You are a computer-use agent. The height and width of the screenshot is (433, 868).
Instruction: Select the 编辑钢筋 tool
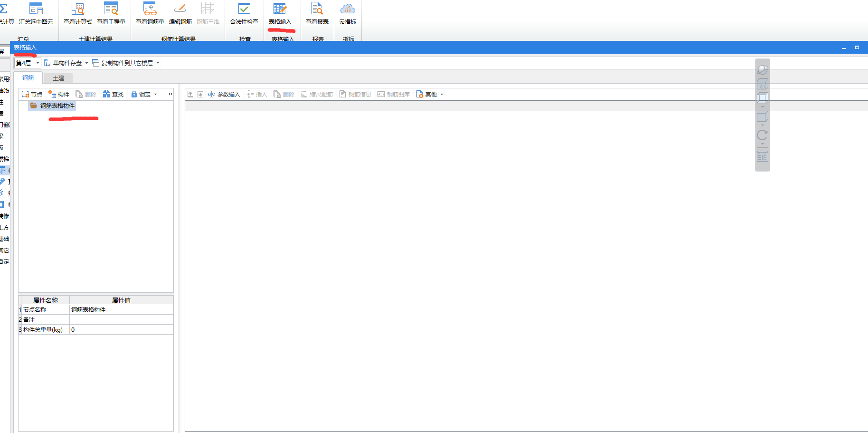coord(180,14)
